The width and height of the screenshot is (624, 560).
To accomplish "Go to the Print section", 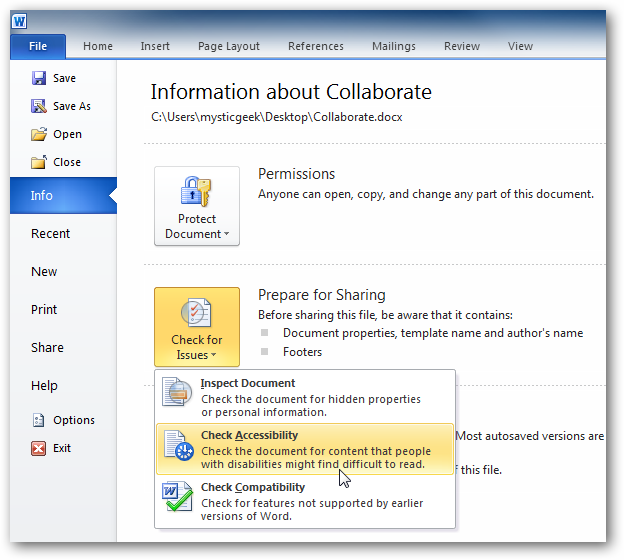I will (44, 310).
